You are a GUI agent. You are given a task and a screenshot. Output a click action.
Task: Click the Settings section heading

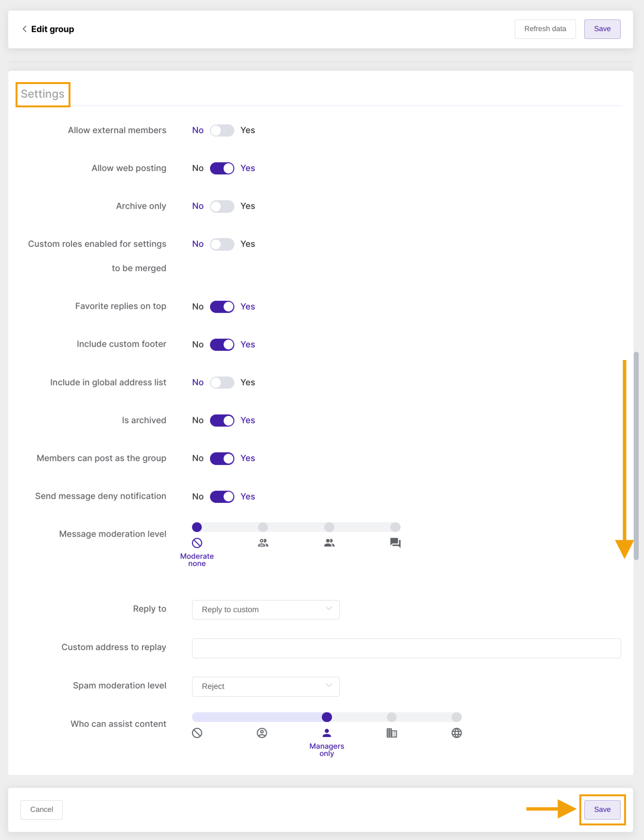coord(42,94)
